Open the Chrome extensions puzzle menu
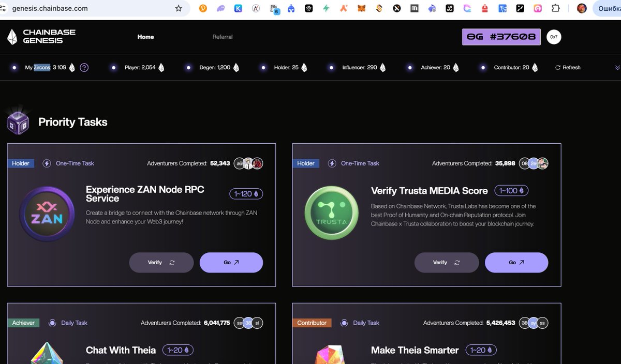Image resolution: width=621 pixels, height=364 pixels. 556,8
